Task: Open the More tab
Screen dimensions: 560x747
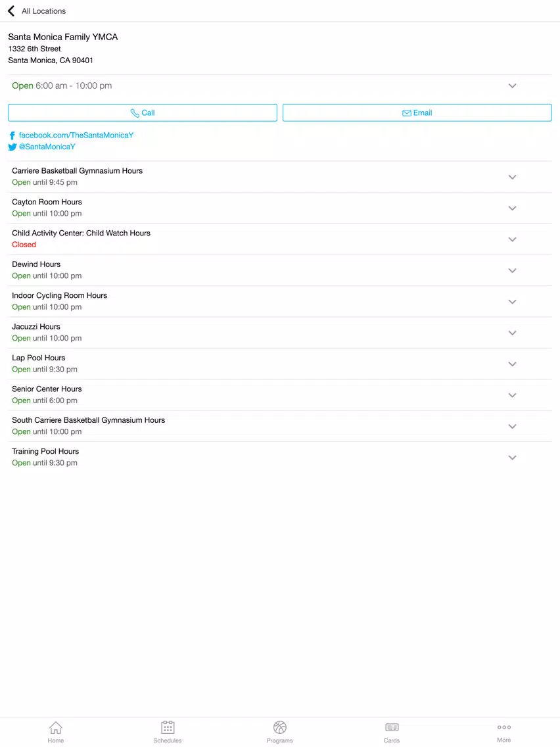Action: click(504, 732)
